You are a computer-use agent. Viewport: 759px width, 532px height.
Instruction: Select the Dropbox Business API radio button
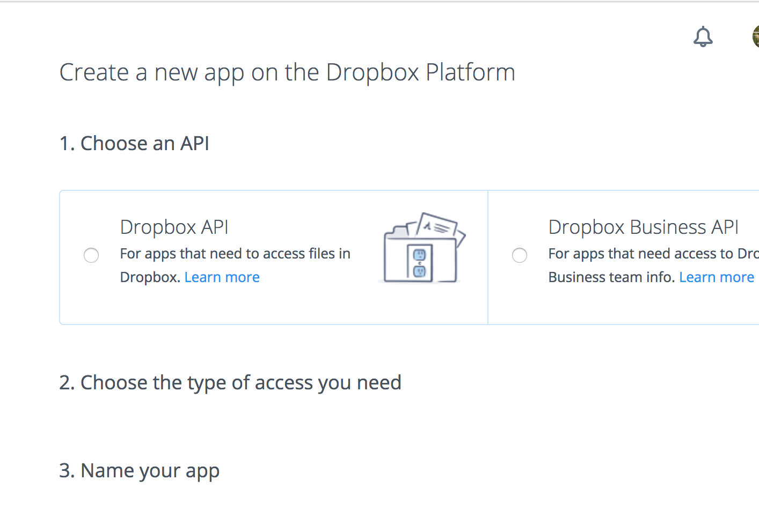[x=519, y=255]
